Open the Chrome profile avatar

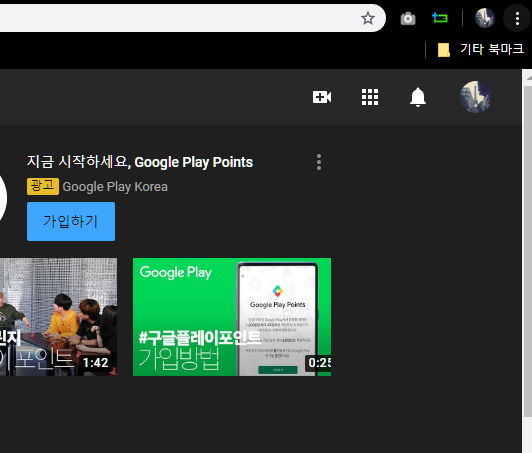point(484,18)
